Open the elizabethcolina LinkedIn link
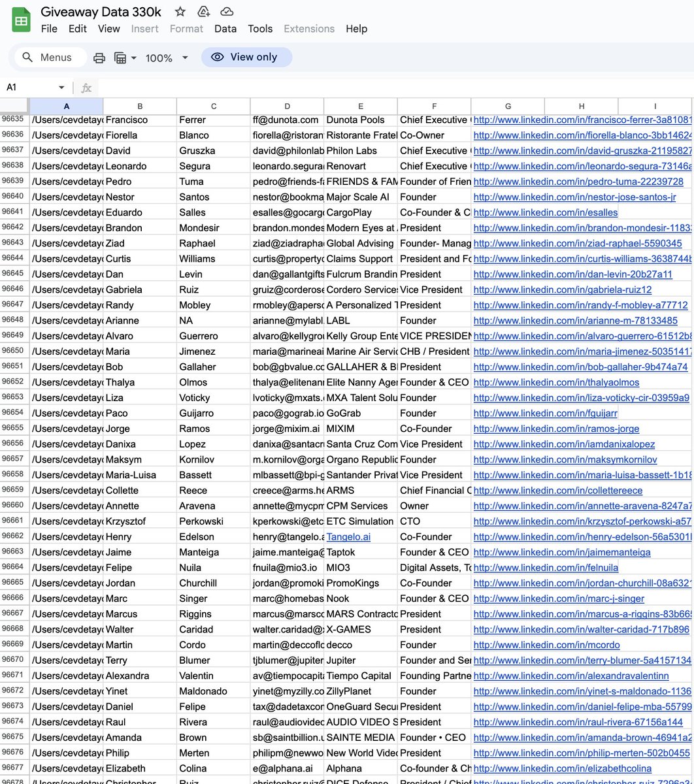 tap(562, 768)
